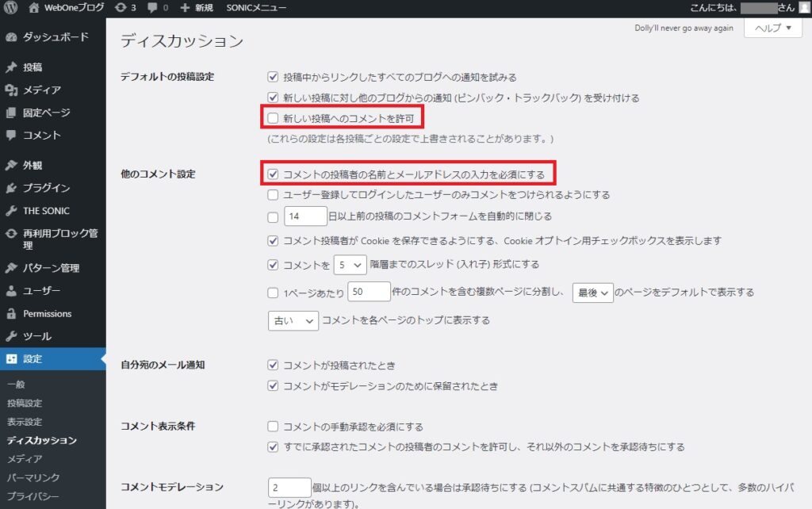
Task: Click the 設定 sliders icon
Action: [x=11, y=359]
